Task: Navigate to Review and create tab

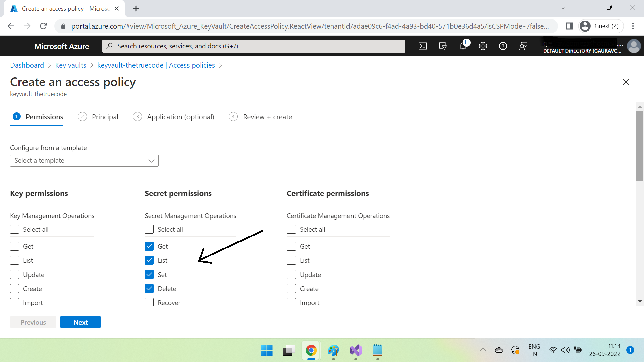Action: pos(268,117)
